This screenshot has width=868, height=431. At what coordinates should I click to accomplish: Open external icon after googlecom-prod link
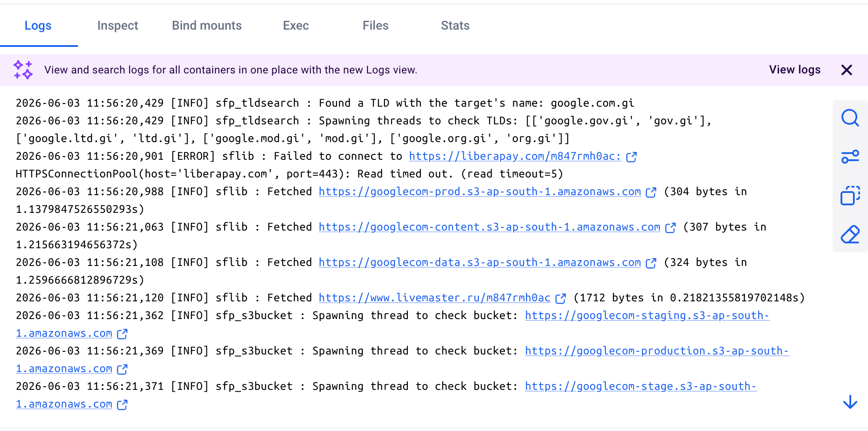(x=651, y=192)
